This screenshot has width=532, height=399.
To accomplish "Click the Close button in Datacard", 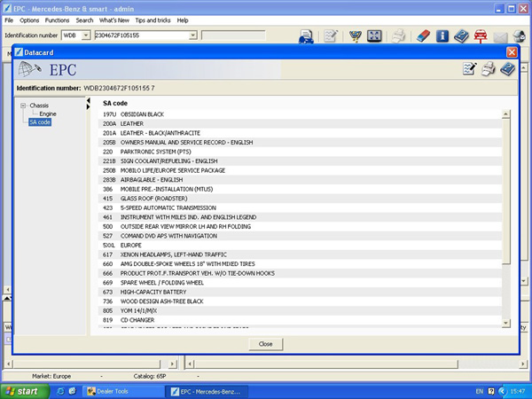I will [266, 344].
